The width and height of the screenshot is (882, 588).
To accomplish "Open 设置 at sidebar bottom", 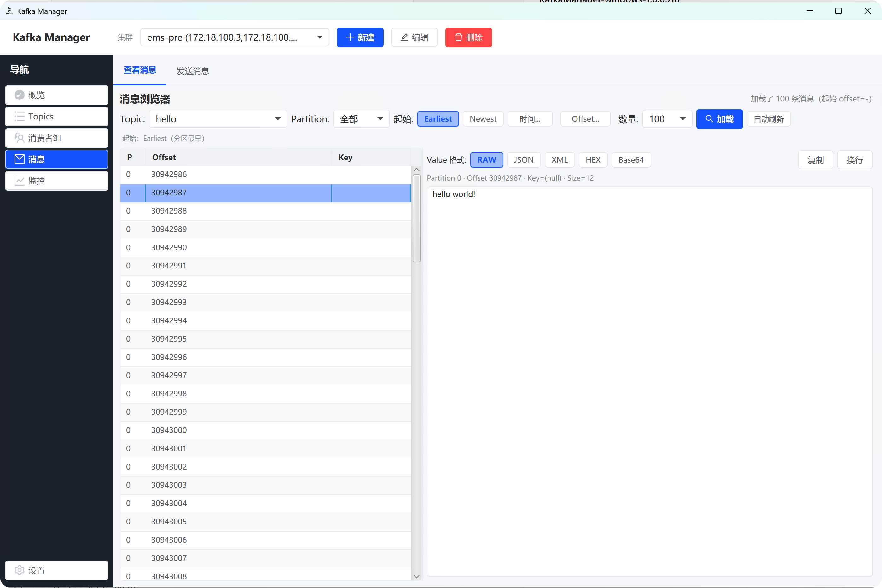I will 57,570.
